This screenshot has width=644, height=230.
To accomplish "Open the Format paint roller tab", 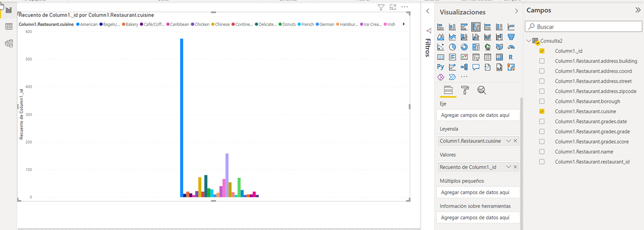I will [x=465, y=90].
